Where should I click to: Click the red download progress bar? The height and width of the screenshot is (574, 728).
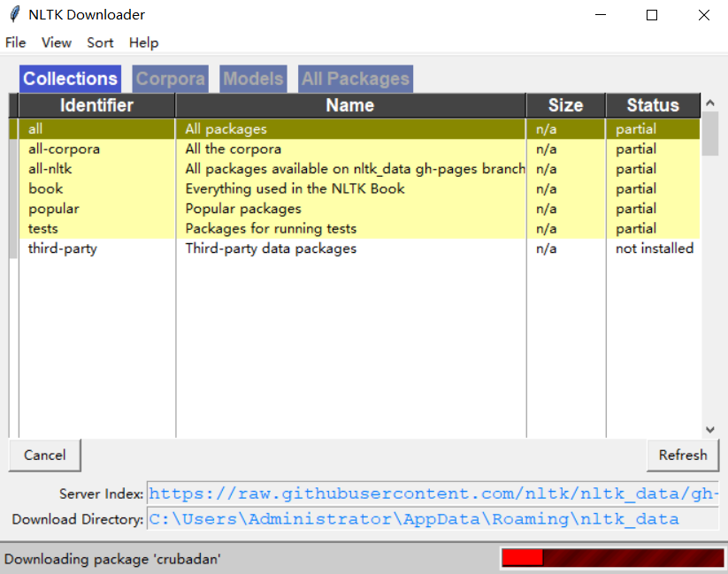pyautogui.click(x=611, y=558)
